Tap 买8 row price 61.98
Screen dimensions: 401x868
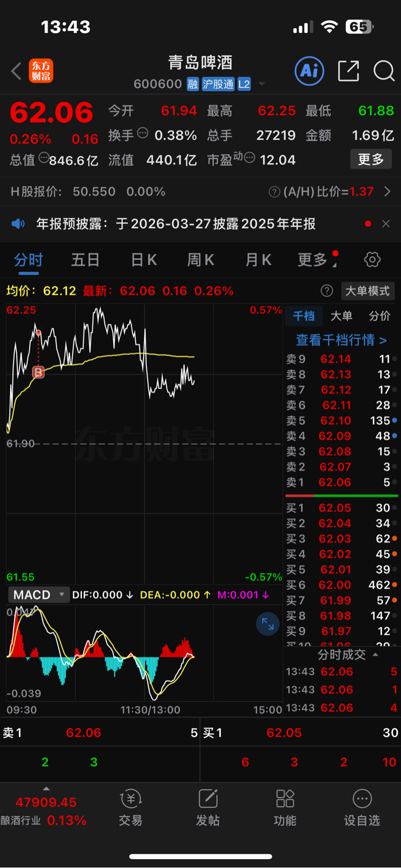[336, 616]
